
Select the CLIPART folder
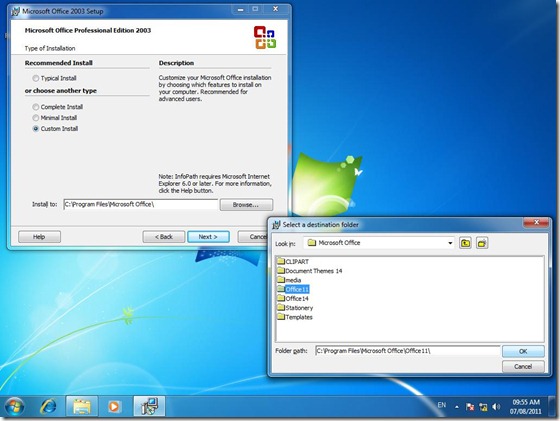coord(293,261)
